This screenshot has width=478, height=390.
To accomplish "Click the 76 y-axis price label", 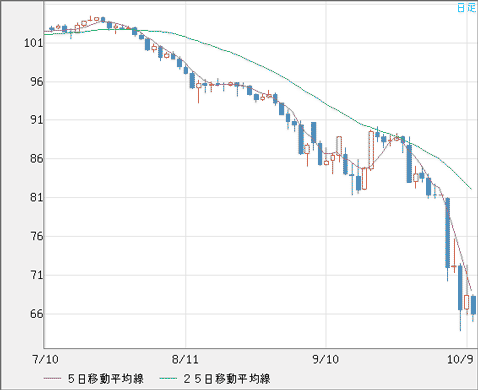I will (36, 236).
